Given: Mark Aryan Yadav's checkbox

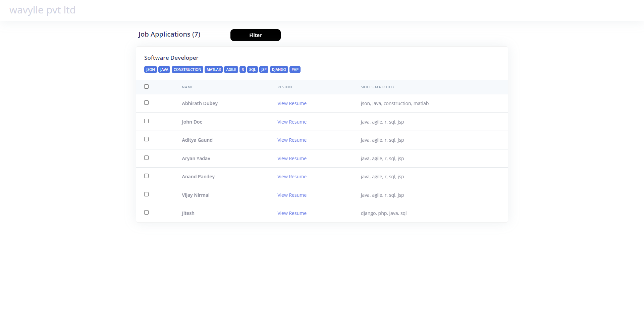Looking at the screenshot, I should click(x=146, y=158).
